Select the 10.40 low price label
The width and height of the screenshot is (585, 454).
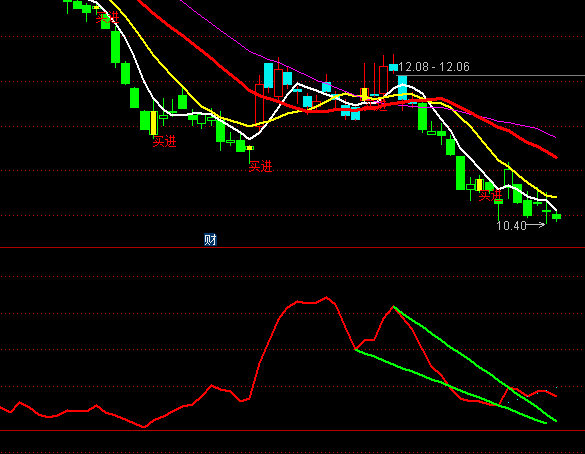[x=511, y=225]
